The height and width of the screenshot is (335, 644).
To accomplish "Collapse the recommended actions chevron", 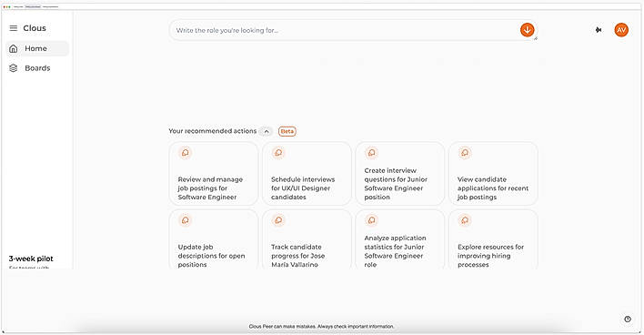I will 267,131.
